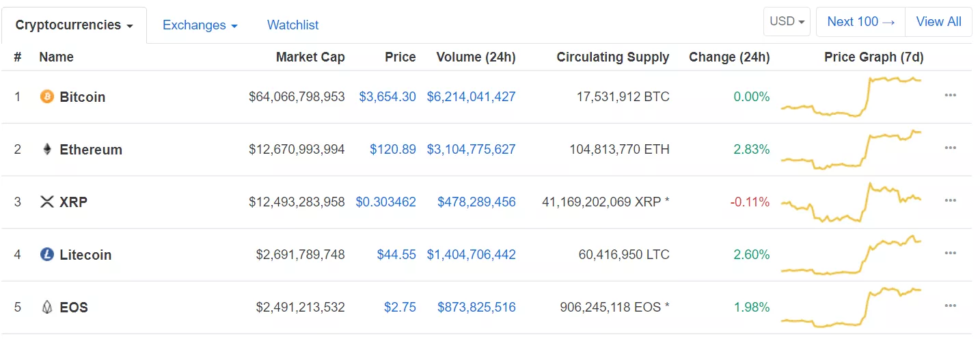The width and height of the screenshot is (980, 339).
Task: Open the three-dot menu for Bitcoin row
Action: [x=950, y=96]
